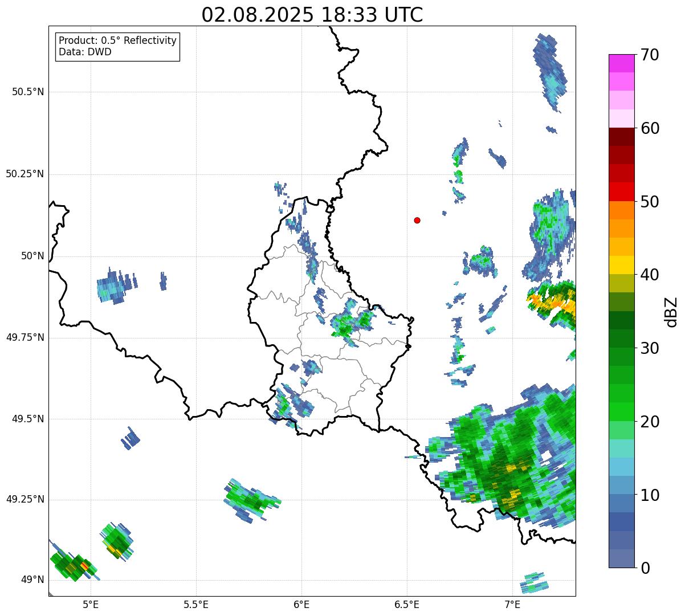
Task: Click the 50.5°N latitude label
Action: tap(27, 92)
